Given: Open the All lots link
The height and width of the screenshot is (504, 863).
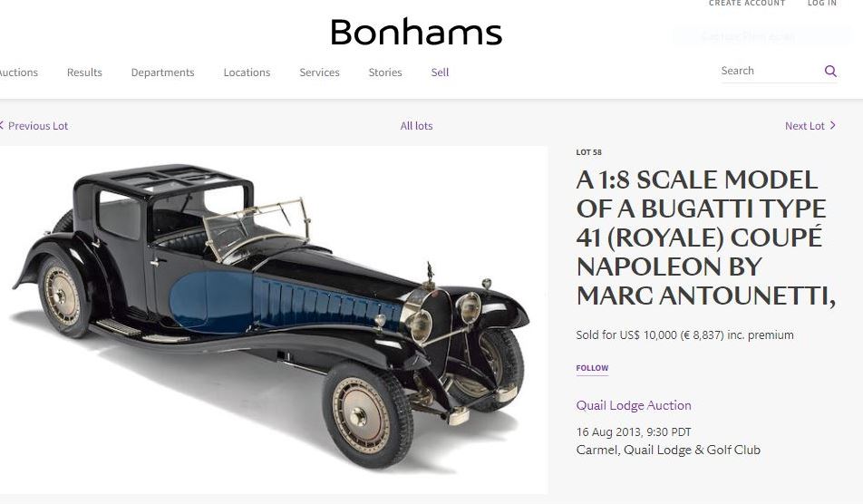Looking at the screenshot, I should tap(416, 125).
